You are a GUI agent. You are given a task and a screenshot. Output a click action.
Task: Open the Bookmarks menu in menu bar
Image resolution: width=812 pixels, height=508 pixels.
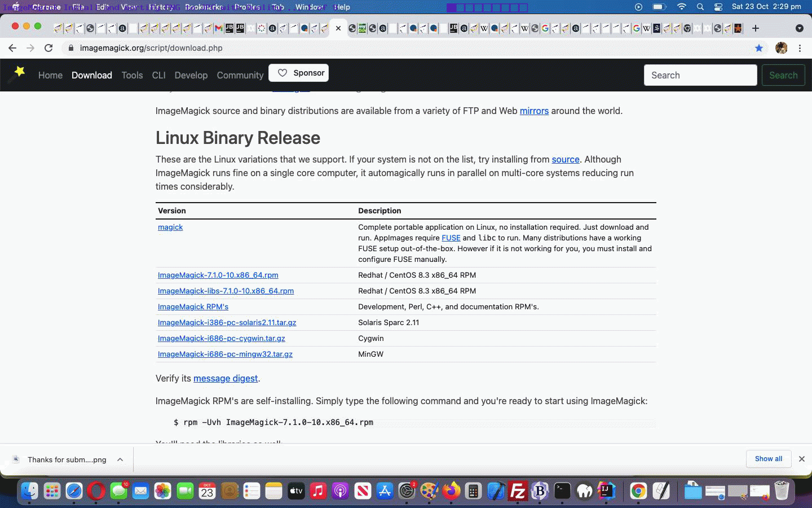coord(204,7)
